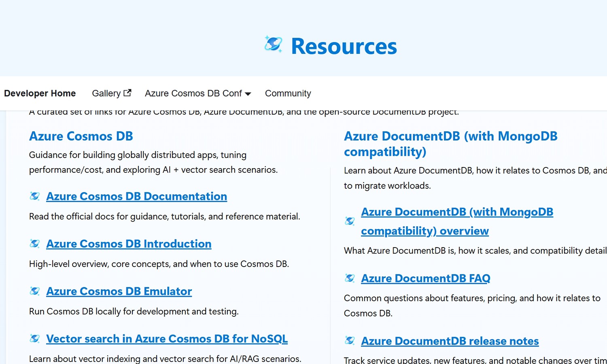Click the planet icon beside Vector search link
This screenshot has width=607, height=364.
35,339
